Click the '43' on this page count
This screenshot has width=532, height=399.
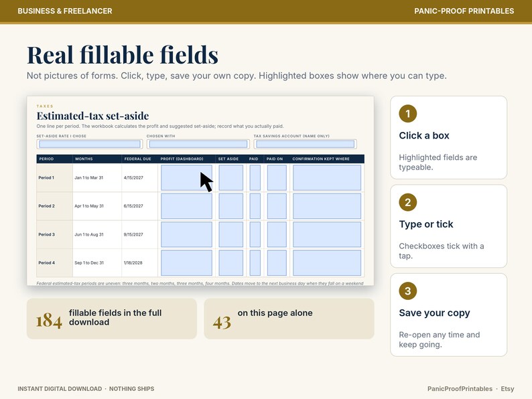(222, 323)
